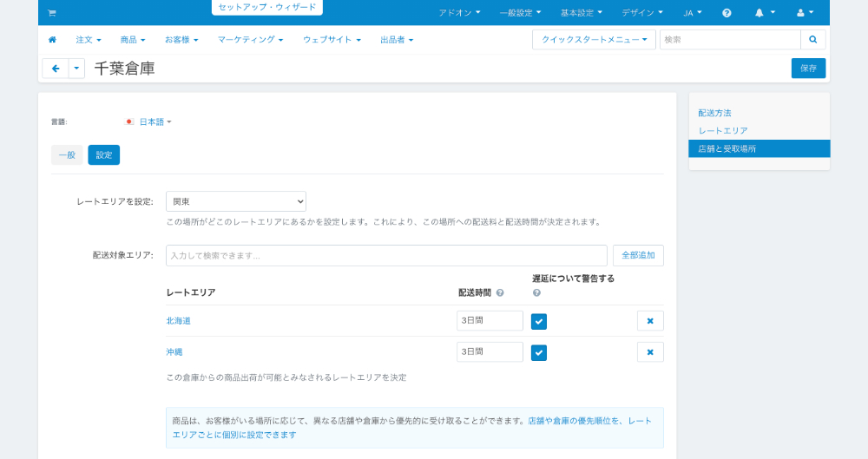
Task: Edit 北海道 delivery time field
Action: click(490, 320)
